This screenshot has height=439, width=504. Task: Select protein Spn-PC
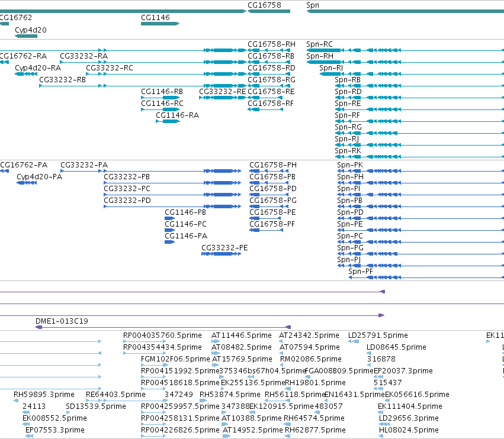[349, 235]
